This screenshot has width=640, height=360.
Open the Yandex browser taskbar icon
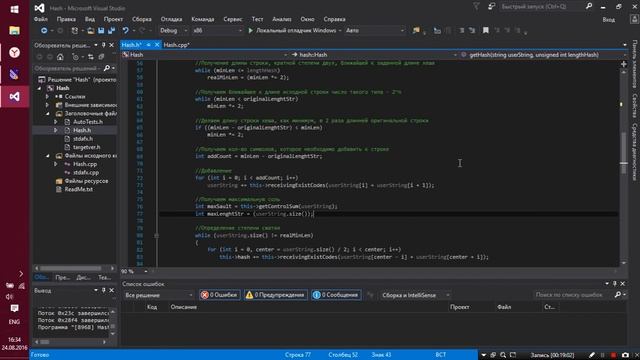coord(14,52)
